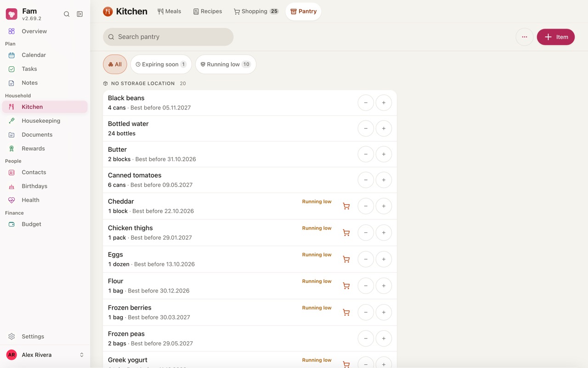The image size is (588, 368).
Task: Decrease Black beans quantity
Action: pyautogui.click(x=366, y=103)
